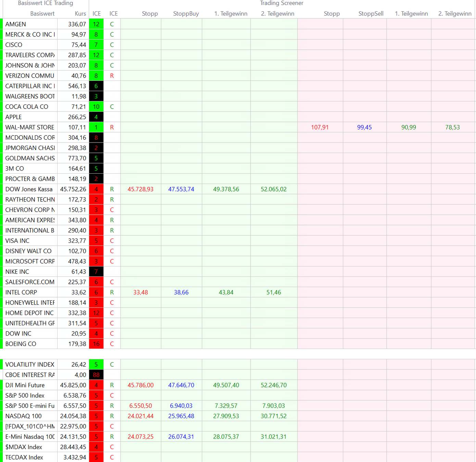
Task: Click the Kurs column header
Action: 80,14
